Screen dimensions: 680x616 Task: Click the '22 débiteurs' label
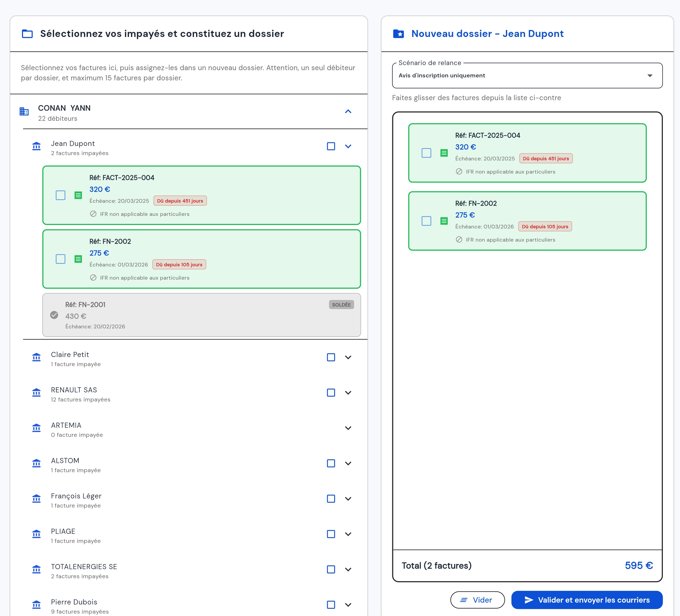point(58,119)
